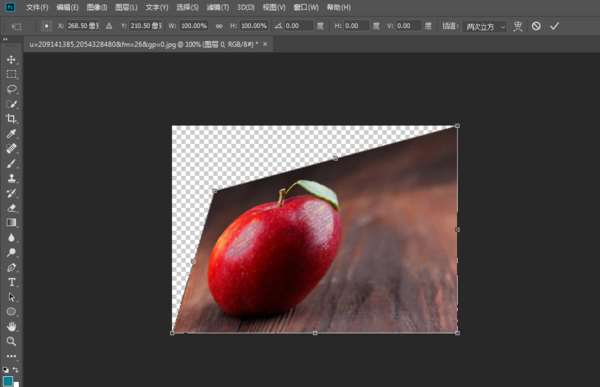Viewport: 600px width, 387px height.
Task: Click the Photoshop app logo icon
Action: click(10, 7)
